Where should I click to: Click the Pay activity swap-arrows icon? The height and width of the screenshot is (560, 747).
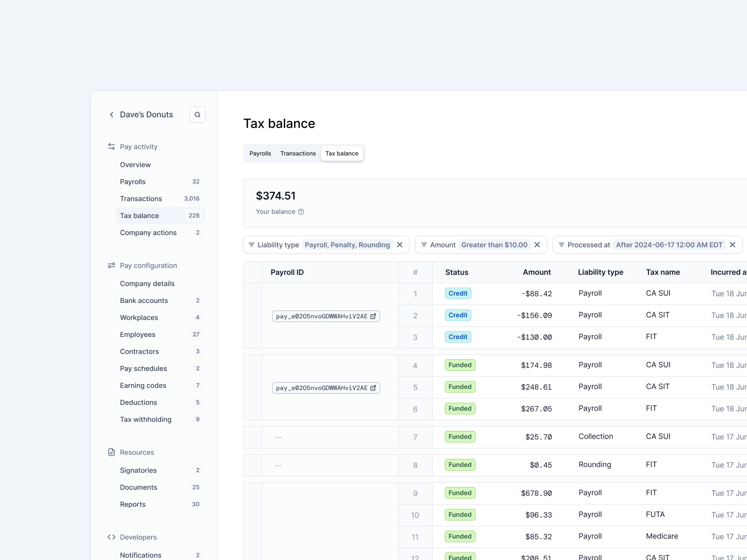click(111, 147)
